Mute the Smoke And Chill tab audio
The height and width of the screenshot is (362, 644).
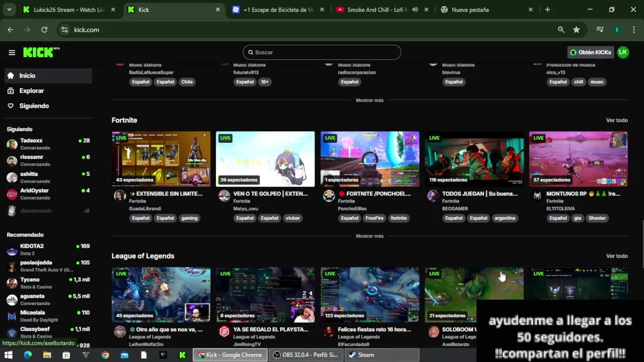pyautogui.click(x=415, y=10)
